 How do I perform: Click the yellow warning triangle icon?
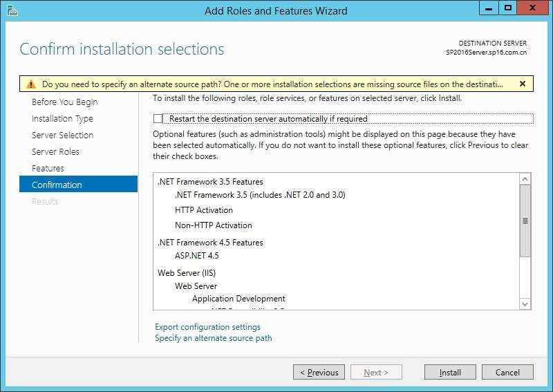tap(31, 84)
